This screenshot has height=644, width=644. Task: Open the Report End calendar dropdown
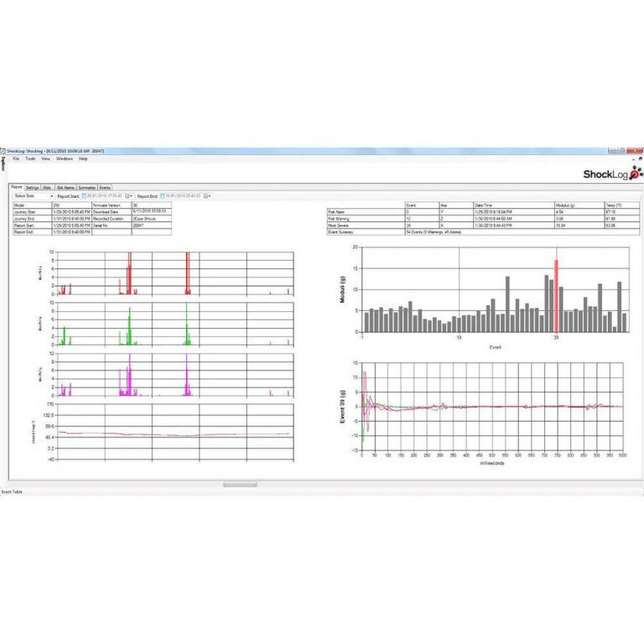pyautogui.click(x=207, y=196)
